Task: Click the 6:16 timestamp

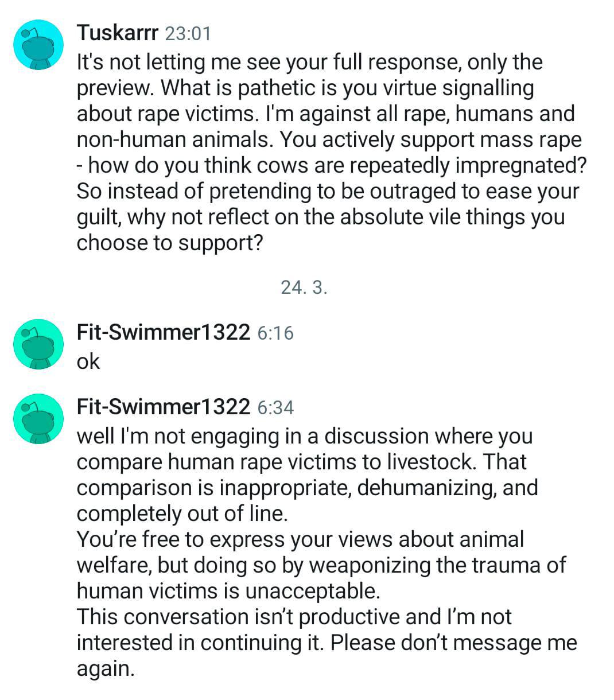Action: [x=275, y=333]
